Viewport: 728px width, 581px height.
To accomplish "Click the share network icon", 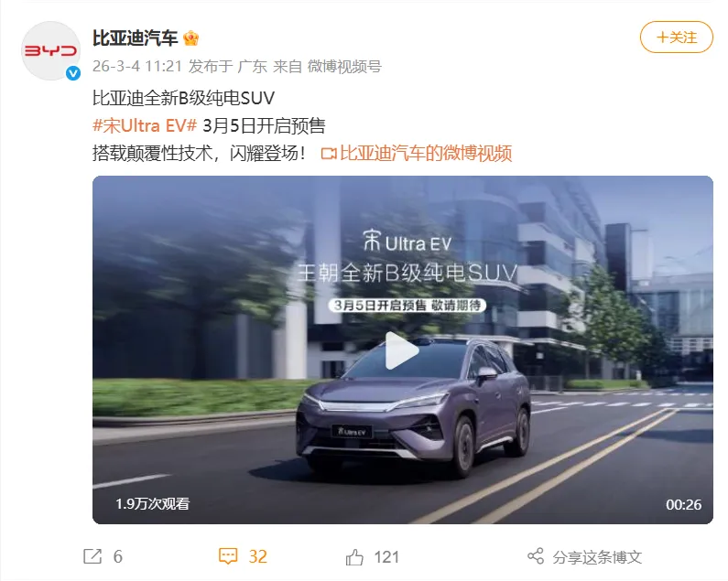I will click(x=536, y=556).
